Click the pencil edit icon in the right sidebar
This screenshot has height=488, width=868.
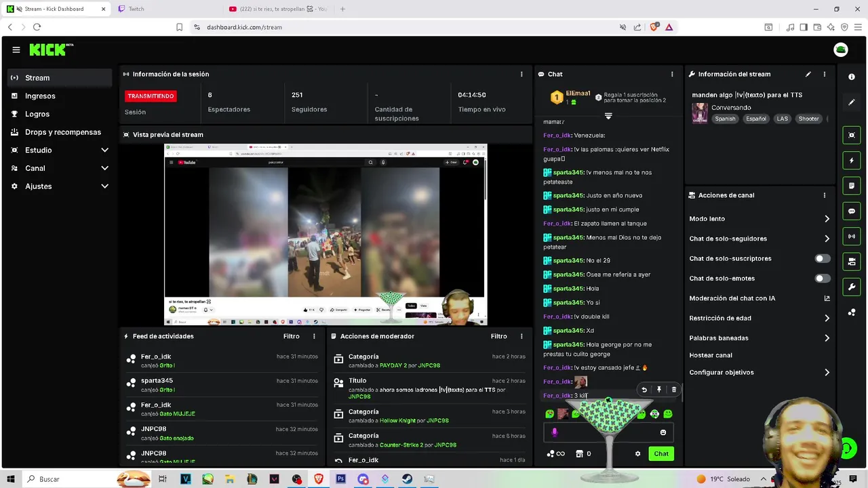tap(852, 102)
